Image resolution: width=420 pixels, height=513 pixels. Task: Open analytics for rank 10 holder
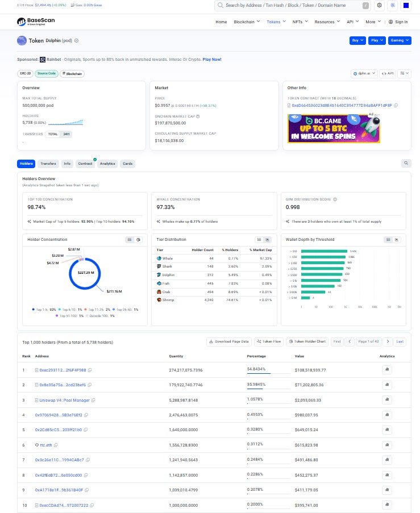pos(387,505)
